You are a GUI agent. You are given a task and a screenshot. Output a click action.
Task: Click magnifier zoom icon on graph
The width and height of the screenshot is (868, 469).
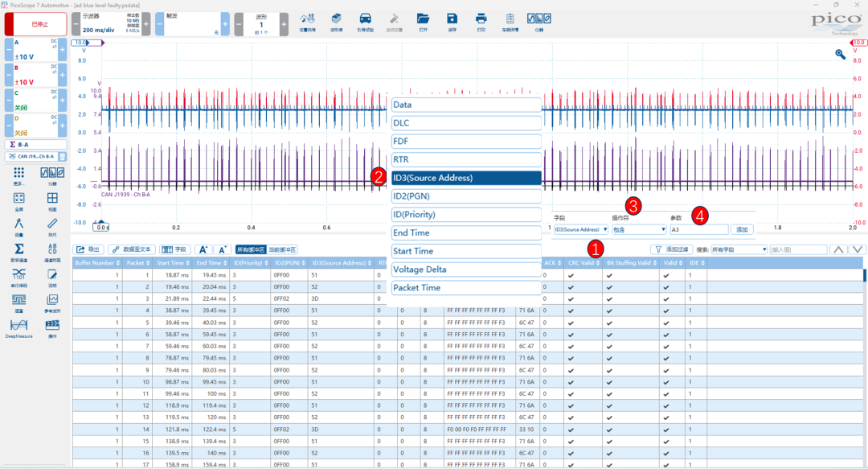[841, 54]
